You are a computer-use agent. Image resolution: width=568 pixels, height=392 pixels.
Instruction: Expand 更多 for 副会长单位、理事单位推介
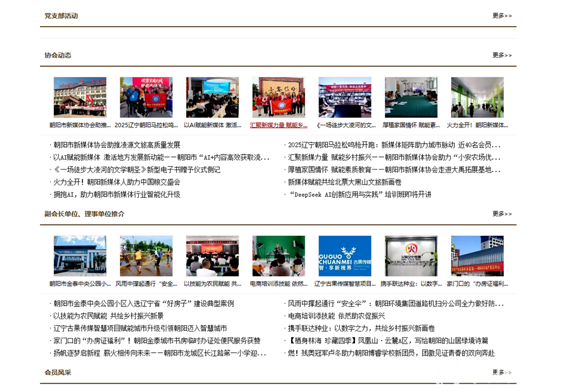pyautogui.click(x=501, y=213)
